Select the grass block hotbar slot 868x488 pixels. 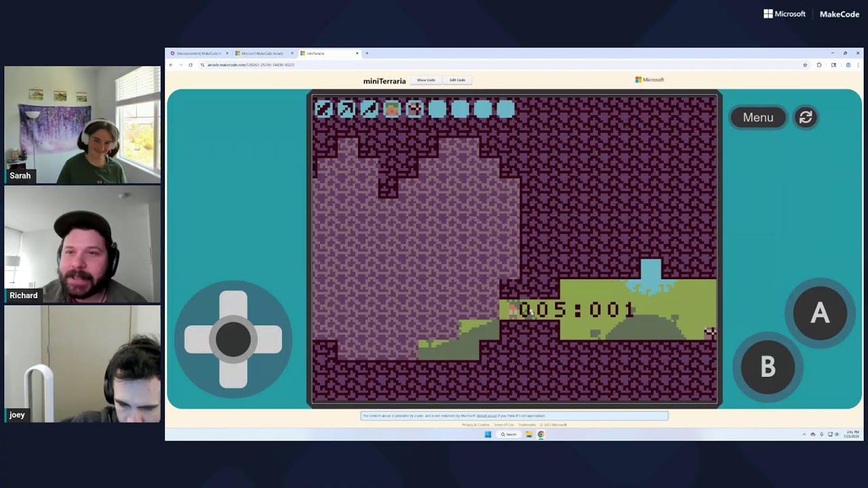point(392,108)
